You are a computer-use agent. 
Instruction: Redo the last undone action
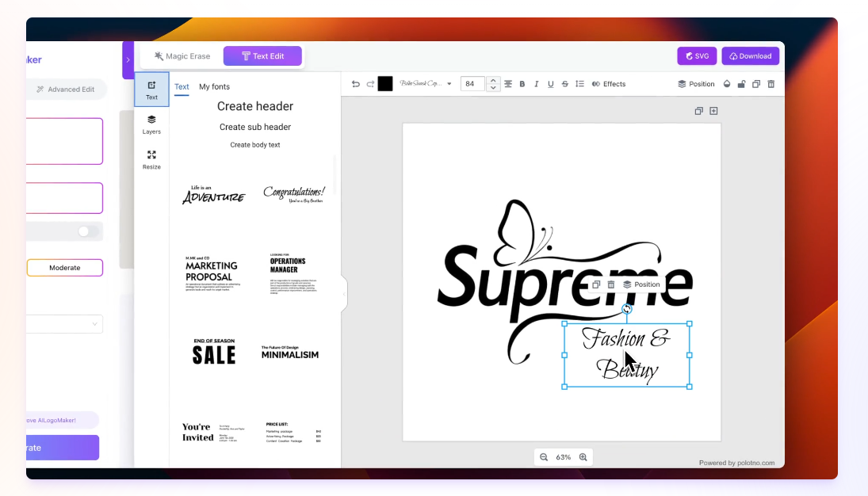[x=370, y=84]
